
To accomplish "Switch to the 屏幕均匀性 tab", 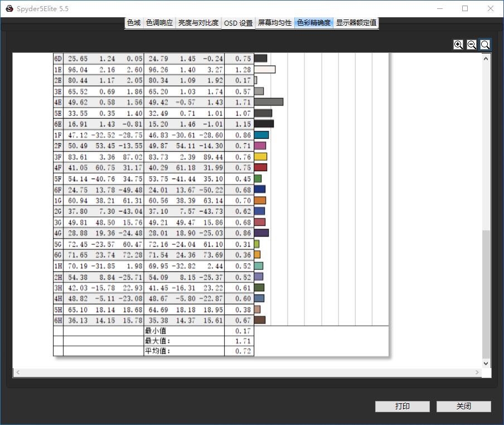I will [275, 23].
